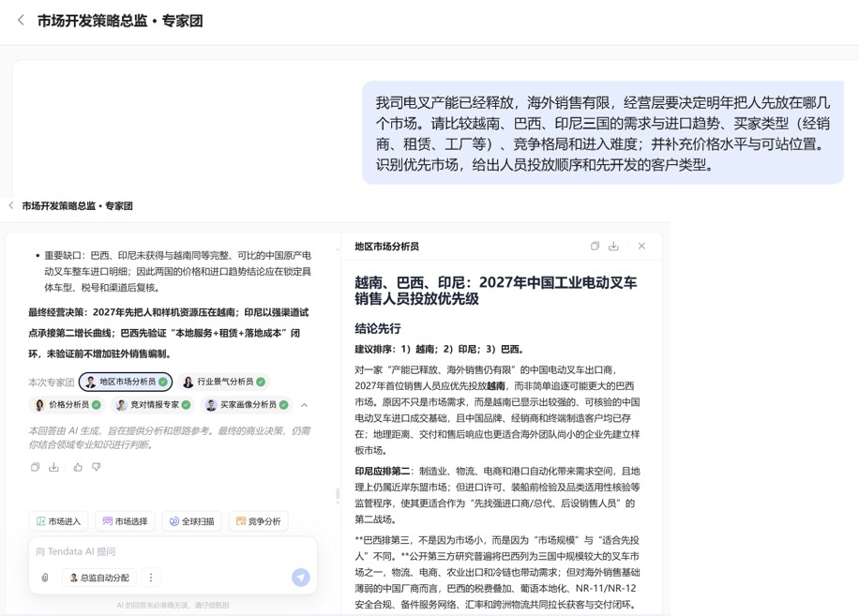Choose the 市场选择 shortcut
This screenshot has width=859, height=616.
coord(126,521)
